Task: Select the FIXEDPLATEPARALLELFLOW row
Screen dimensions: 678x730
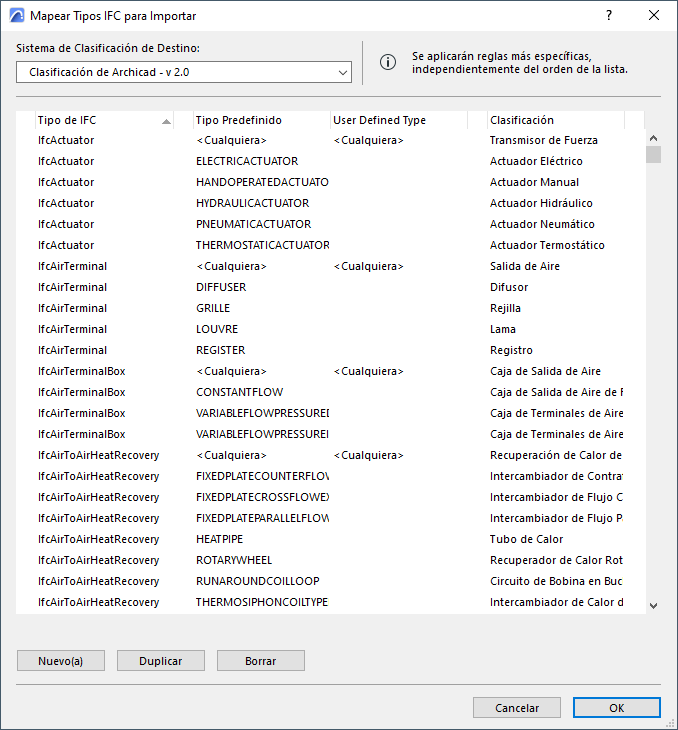Action: pos(331,518)
